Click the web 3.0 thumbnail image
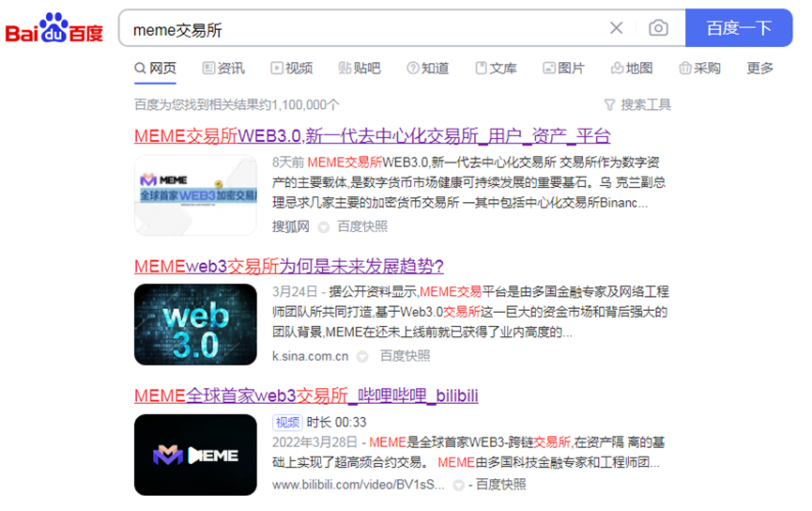This screenshot has width=812, height=511. pos(195,324)
